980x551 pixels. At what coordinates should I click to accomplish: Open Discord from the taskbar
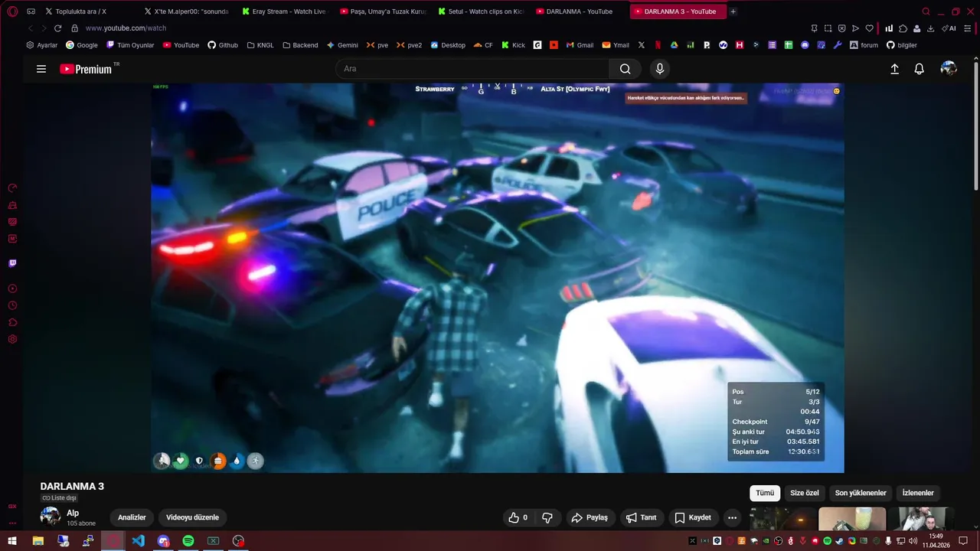coord(163,541)
